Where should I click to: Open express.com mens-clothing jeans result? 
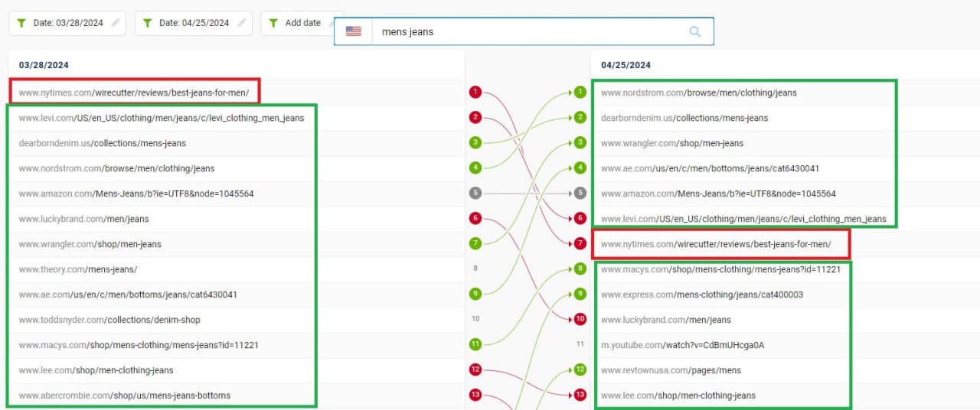click(702, 294)
